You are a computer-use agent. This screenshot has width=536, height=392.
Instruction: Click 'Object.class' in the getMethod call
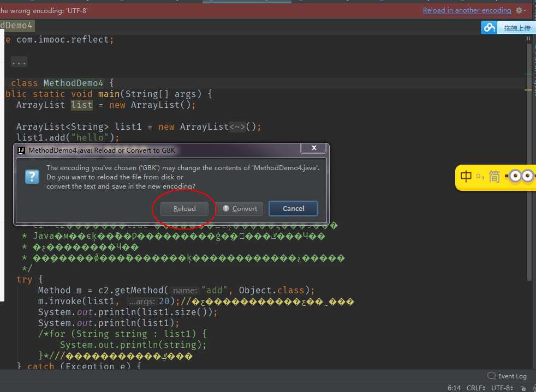[271, 290]
